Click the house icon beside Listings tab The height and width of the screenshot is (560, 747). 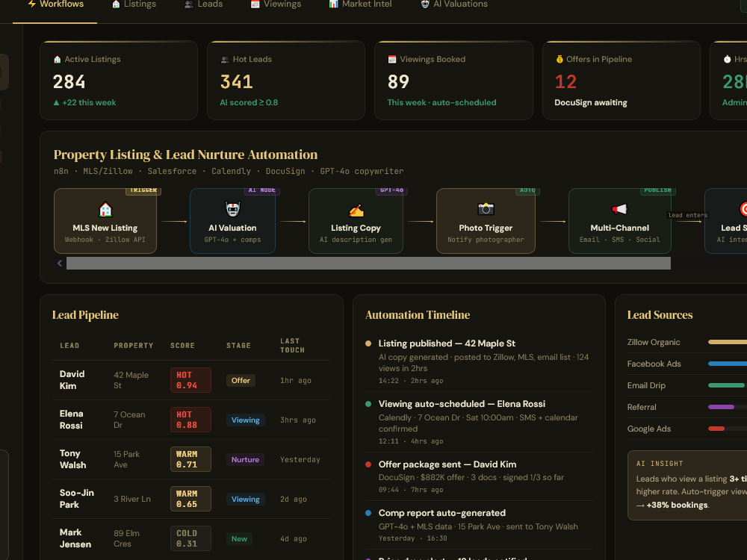[116, 4]
